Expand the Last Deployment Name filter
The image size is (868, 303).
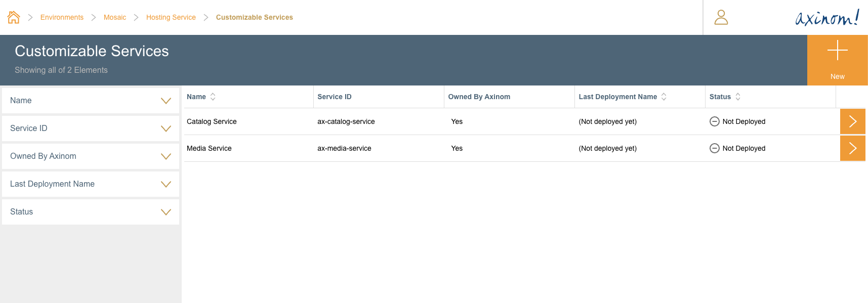[166, 184]
